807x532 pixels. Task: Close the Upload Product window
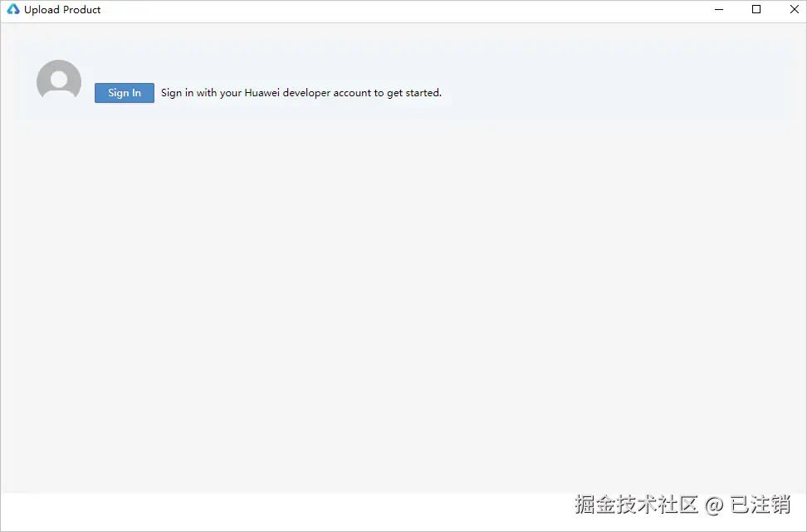[795, 9]
